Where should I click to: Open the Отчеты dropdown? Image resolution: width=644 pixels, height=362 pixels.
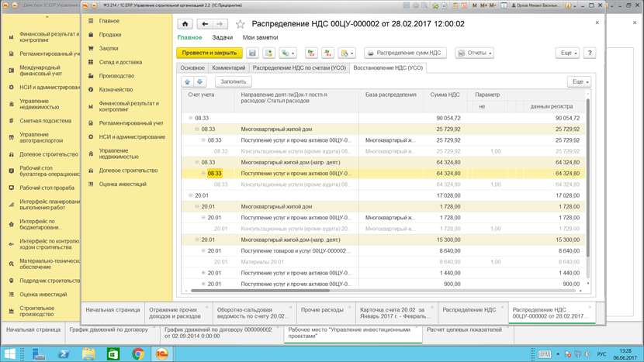(475, 53)
